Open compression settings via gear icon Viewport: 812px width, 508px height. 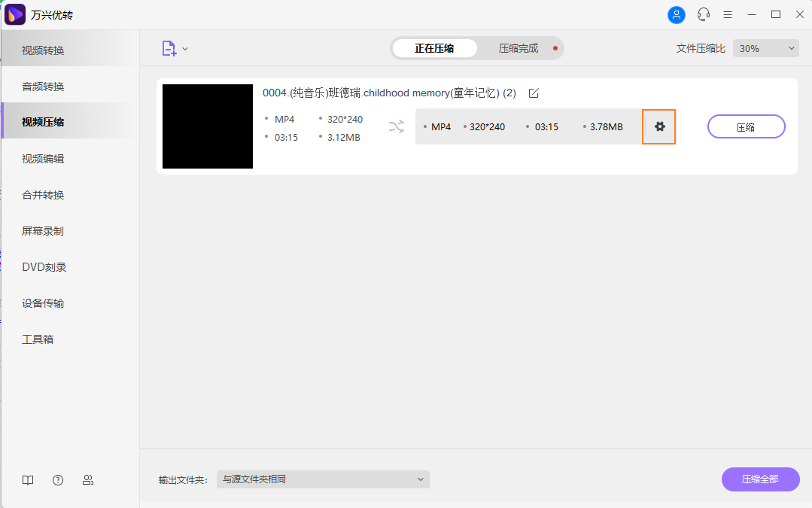pos(658,126)
